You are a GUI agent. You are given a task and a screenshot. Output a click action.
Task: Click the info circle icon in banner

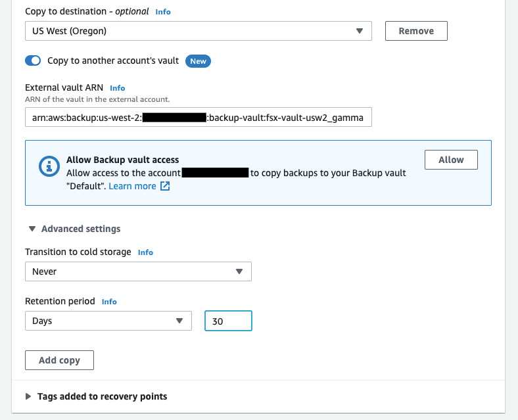49,166
